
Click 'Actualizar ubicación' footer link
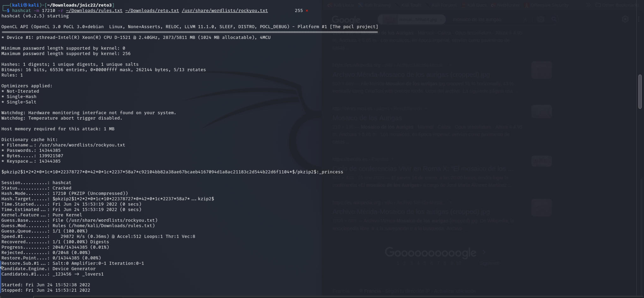click(x=455, y=291)
